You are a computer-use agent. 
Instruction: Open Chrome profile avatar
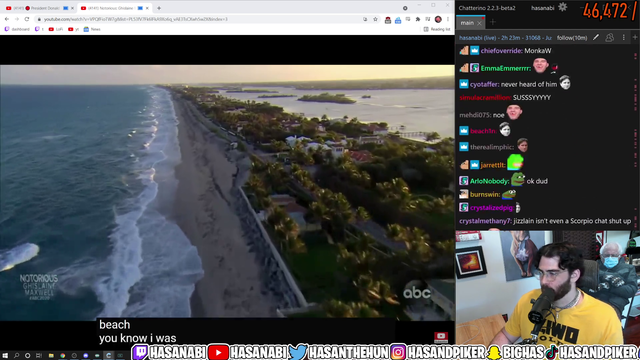point(438,19)
